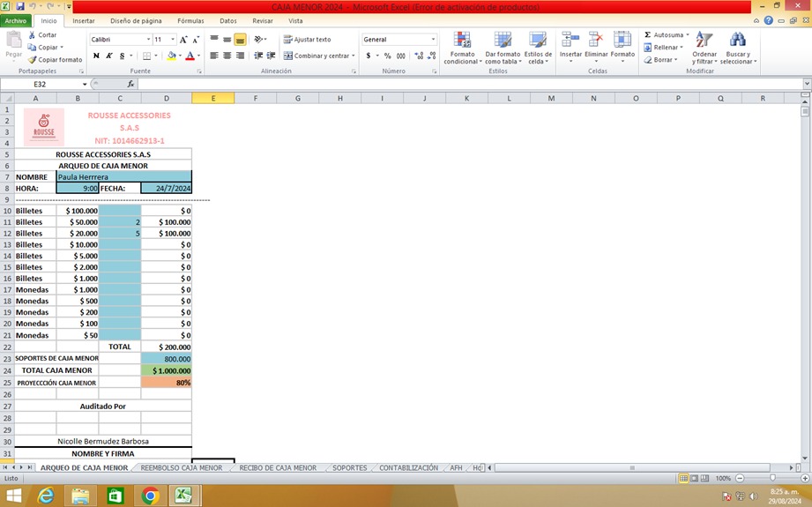
Task: Select cell containing Paula Herrrera
Action: 123,176
